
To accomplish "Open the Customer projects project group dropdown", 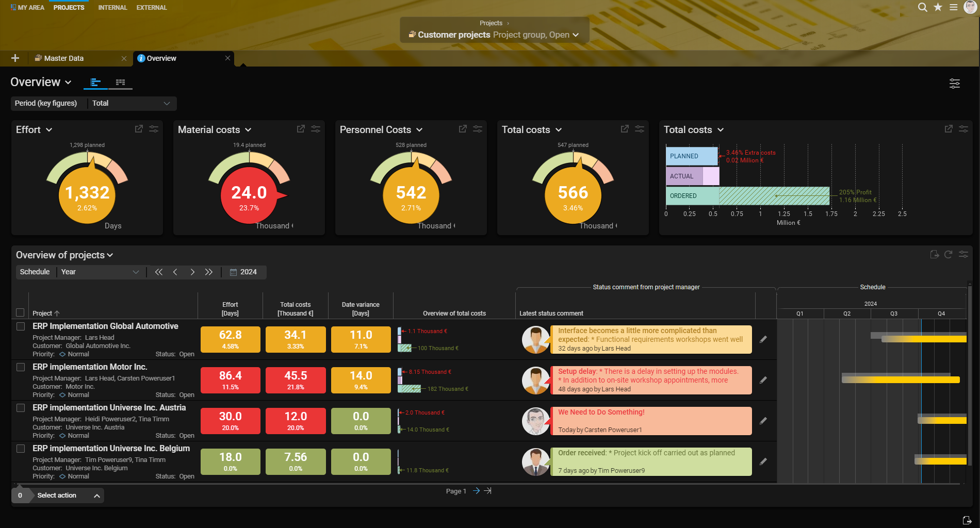I will [x=575, y=35].
